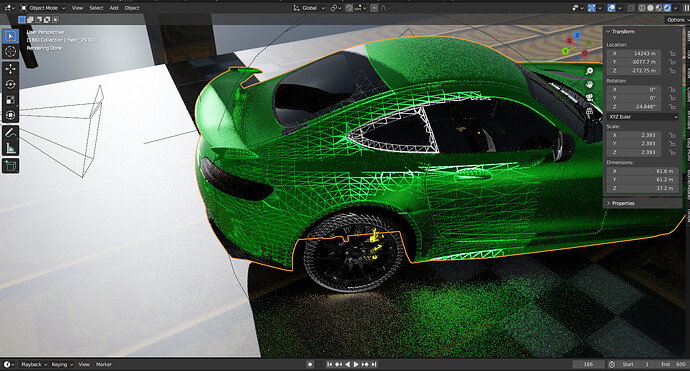Open the snapping options dropdown
Viewport: 690px width, 371px height.
coord(360,8)
